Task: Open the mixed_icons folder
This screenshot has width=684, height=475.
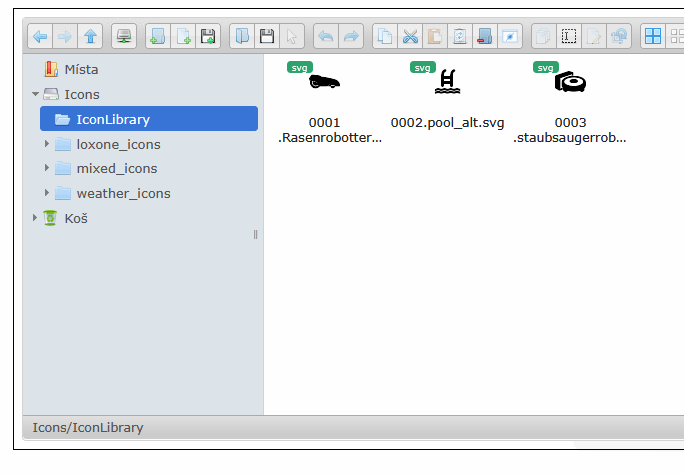Action: click(106, 168)
